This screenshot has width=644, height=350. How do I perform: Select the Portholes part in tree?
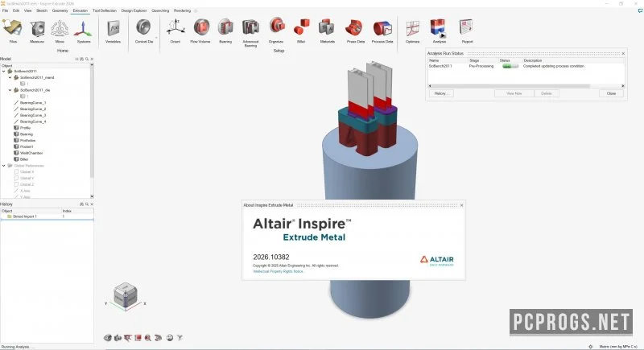[27, 140]
